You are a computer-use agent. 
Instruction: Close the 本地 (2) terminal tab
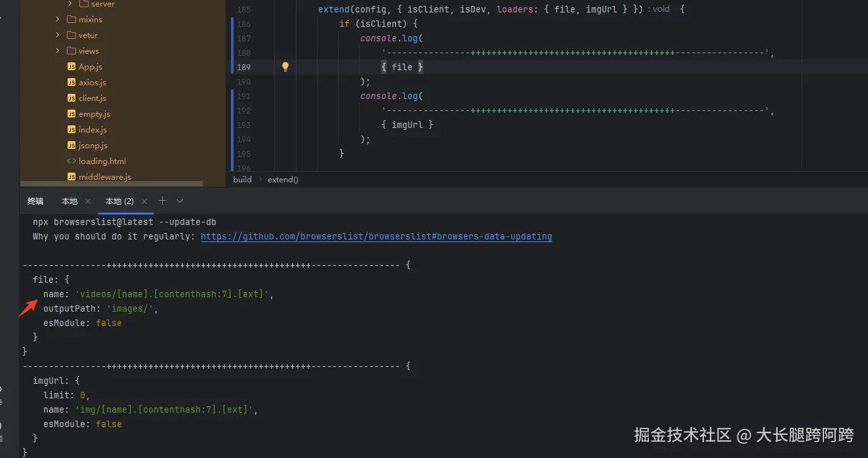[x=144, y=201]
